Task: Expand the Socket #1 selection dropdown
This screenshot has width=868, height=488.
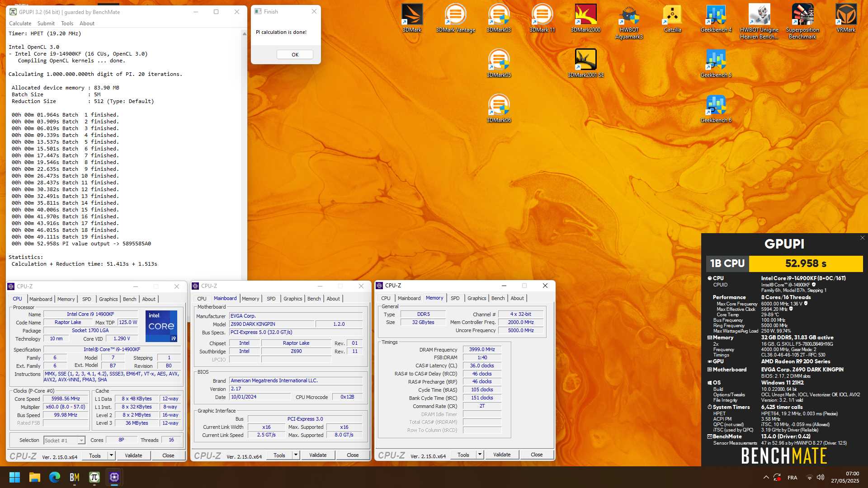Action: click(x=81, y=441)
